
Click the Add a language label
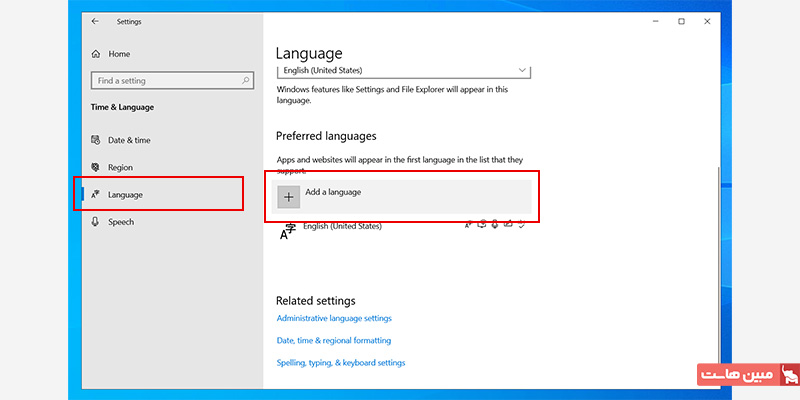coord(333,192)
